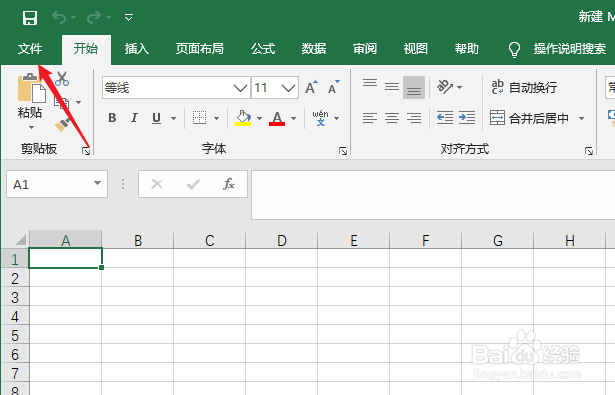This screenshot has height=395, width=615.
Task: Switch to the 开始 ribbon tab
Action: coord(86,49)
